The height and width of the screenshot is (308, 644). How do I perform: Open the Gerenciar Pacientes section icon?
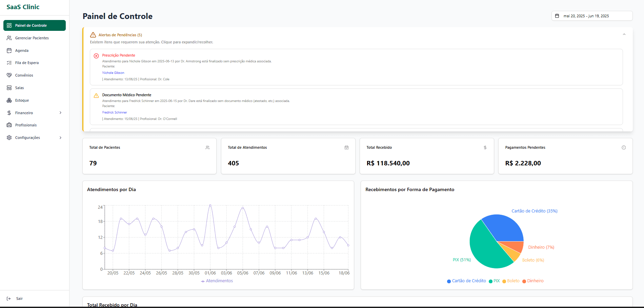pos(9,38)
